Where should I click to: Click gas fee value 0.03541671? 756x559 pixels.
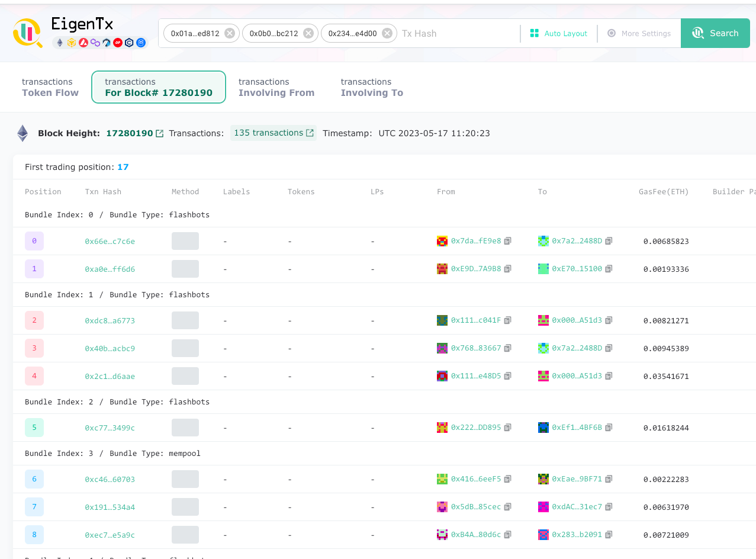point(666,376)
